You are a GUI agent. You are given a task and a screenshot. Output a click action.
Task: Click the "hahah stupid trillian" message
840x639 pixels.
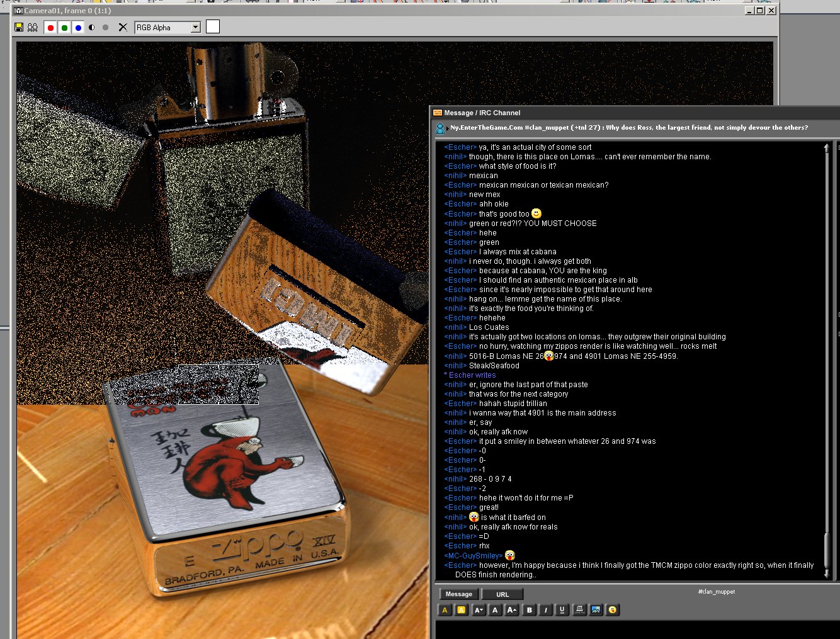click(513, 404)
